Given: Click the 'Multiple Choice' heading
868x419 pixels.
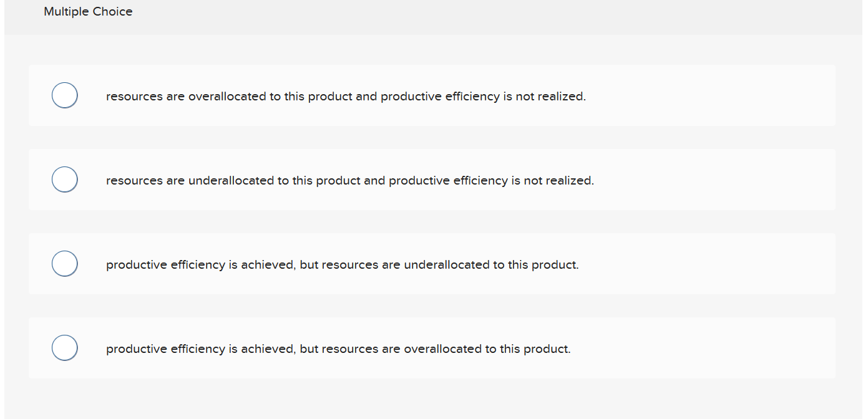Looking at the screenshot, I should click(x=88, y=11).
